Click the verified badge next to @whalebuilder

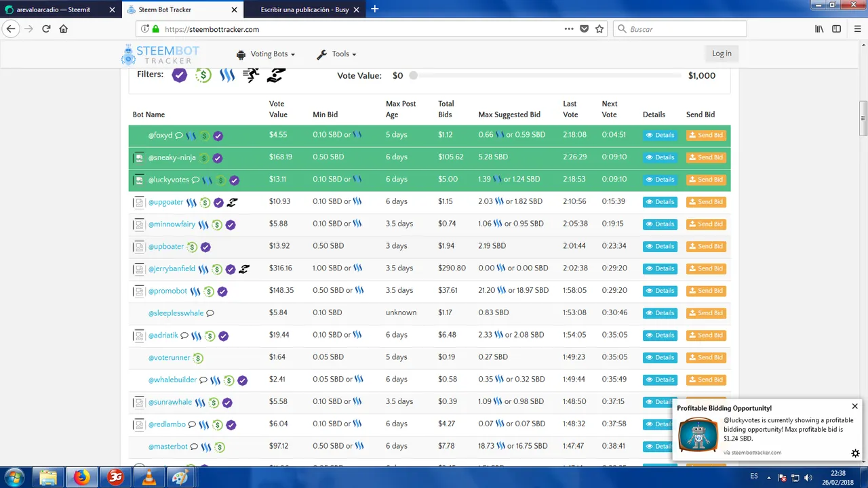pos(242,381)
